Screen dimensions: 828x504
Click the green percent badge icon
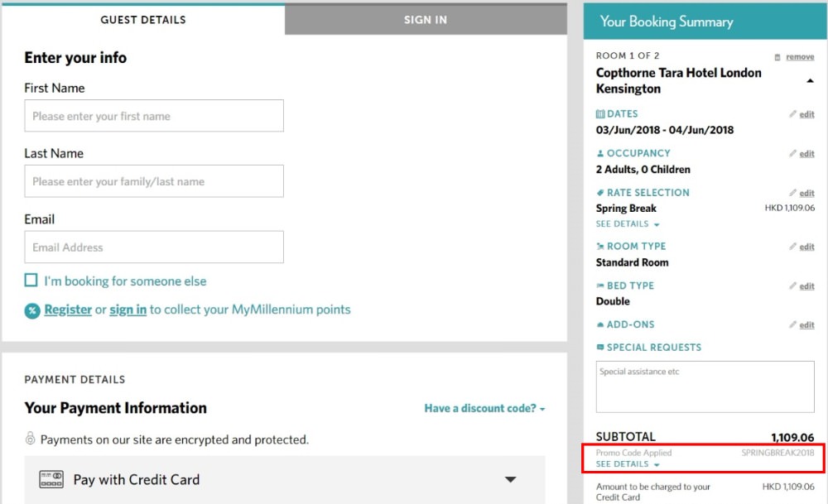pos(32,310)
